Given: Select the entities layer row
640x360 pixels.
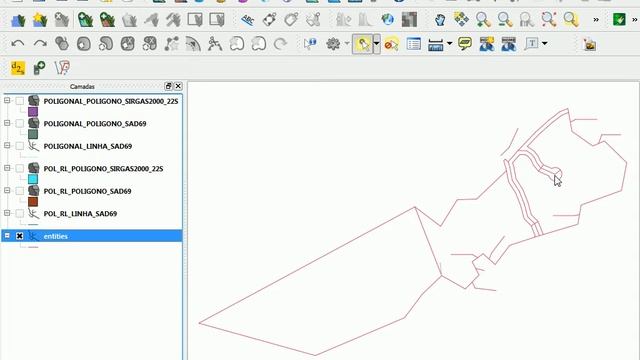Looking at the screenshot, I should [x=92, y=236].
